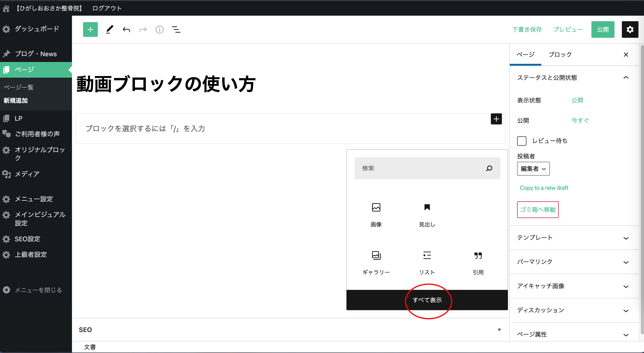
Task: Open メディア in the sidebar menu
Action: coord(27,174)
